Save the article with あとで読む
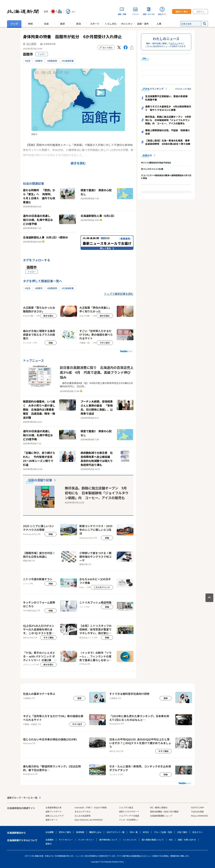Image resolution: width=215 pixels, height=868 pixels. [x=106, y=47]
